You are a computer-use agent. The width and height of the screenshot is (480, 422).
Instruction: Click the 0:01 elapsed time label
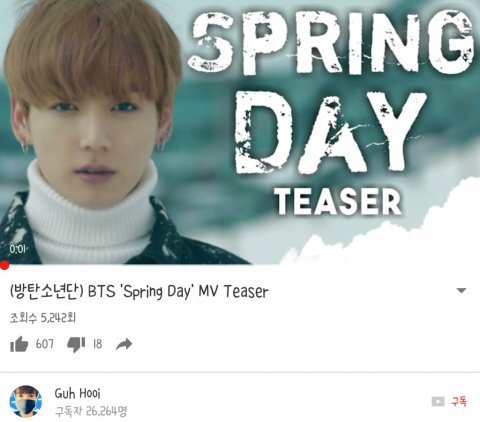tap(17, 249)
